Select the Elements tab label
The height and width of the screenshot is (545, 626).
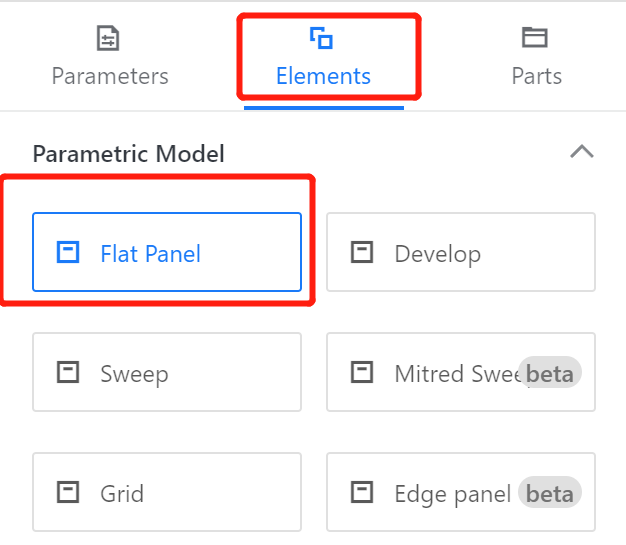pyautogui.click(x=323, y=76)
